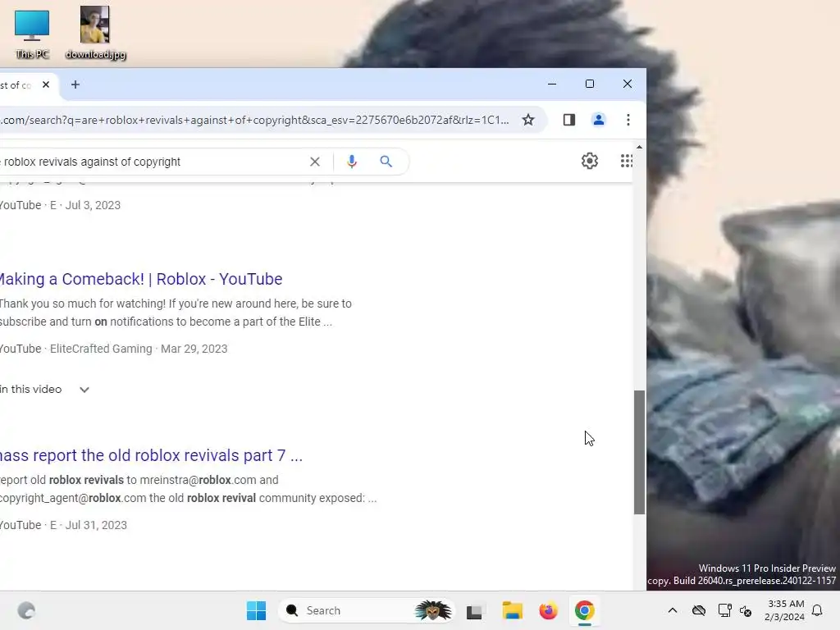Open download.jpg desktop file
Viewport: 840px width, 630px height.
point(95,33)
